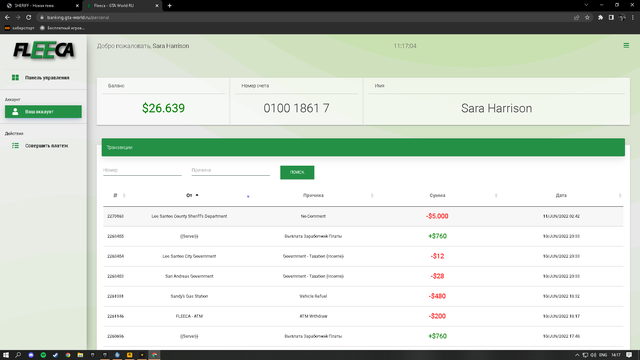Open the green hamburger menu icon
The image size is (640, 360).
(x=626, y=46)
